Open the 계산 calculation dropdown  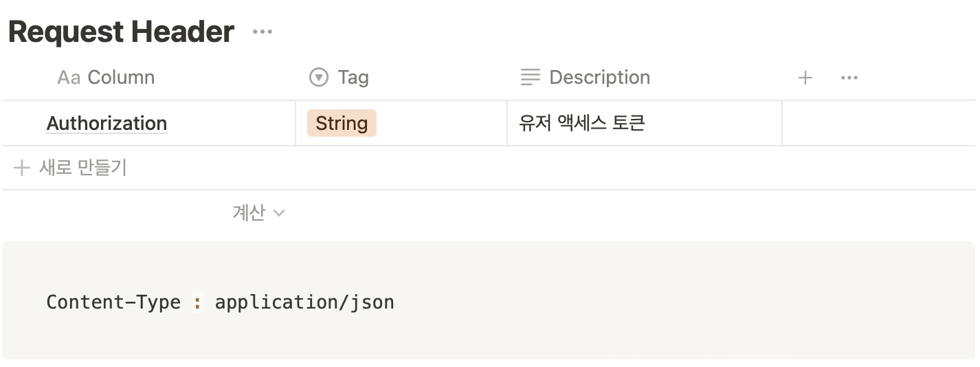[249, 213]
